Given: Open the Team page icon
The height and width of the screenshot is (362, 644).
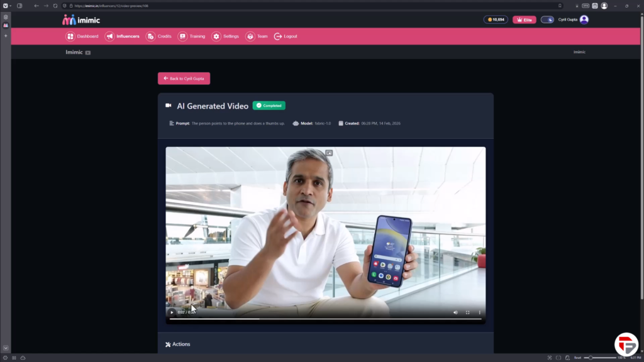Looking at the screenshot, I should (x=250, y=36).
